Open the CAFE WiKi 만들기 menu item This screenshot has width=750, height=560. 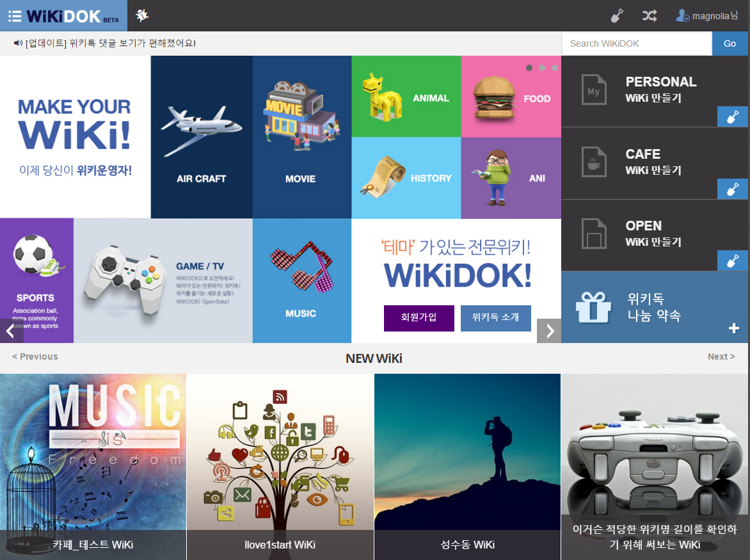point(655,163)
